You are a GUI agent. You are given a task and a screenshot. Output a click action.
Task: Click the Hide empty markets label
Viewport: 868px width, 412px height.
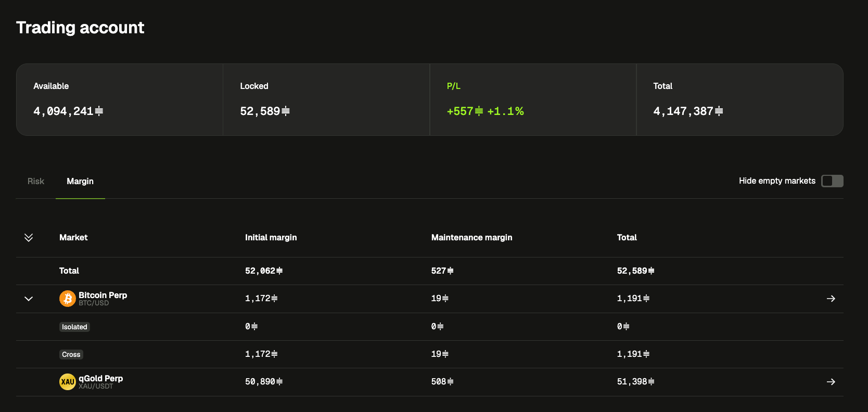click(x=777, y=181)
